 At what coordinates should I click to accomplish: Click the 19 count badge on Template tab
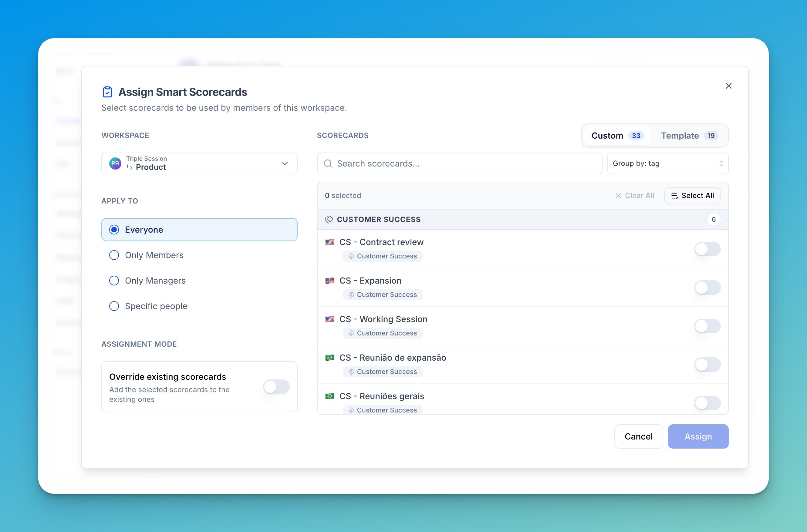coord(711,136)
